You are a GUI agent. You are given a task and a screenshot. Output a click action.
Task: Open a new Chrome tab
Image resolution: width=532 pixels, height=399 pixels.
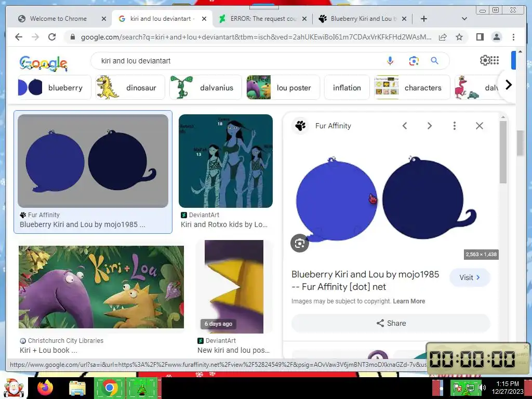(x=424, y=19)
